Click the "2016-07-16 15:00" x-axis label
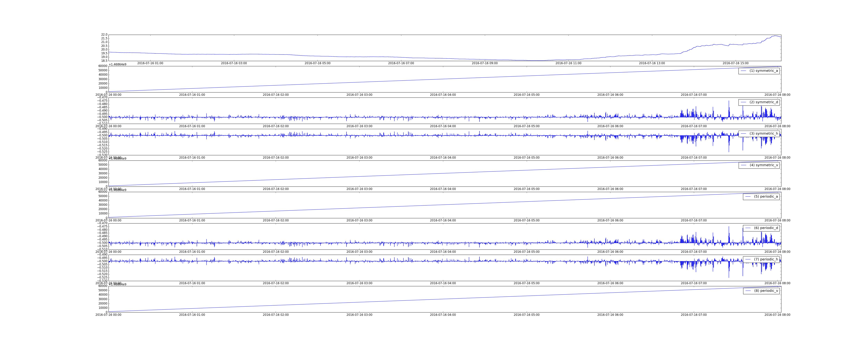The height and width of the screenshot is (347, 868). pyautogui.click(x=735, y=63)
